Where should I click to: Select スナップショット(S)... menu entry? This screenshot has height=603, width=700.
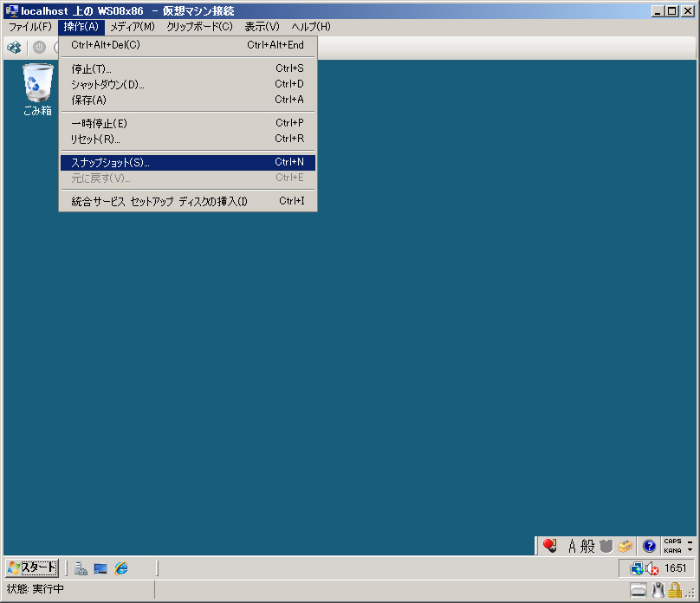[187, 163]
